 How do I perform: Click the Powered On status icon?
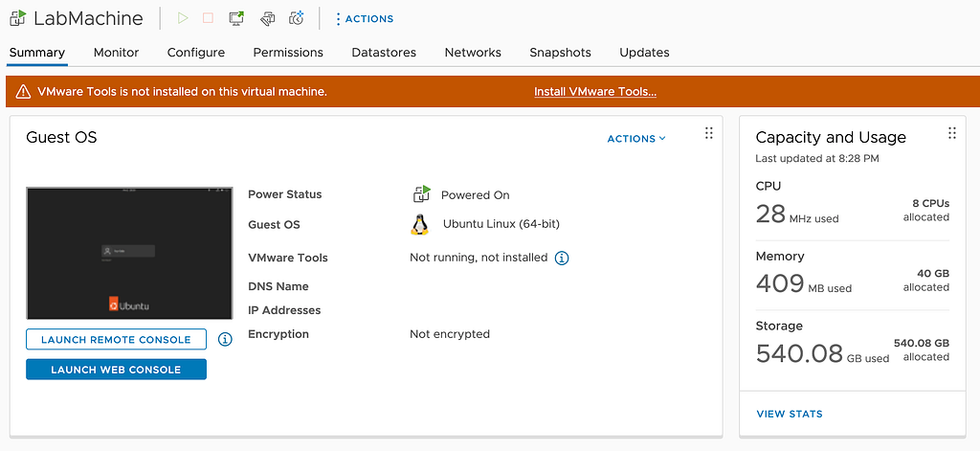[x=422, y=194]
